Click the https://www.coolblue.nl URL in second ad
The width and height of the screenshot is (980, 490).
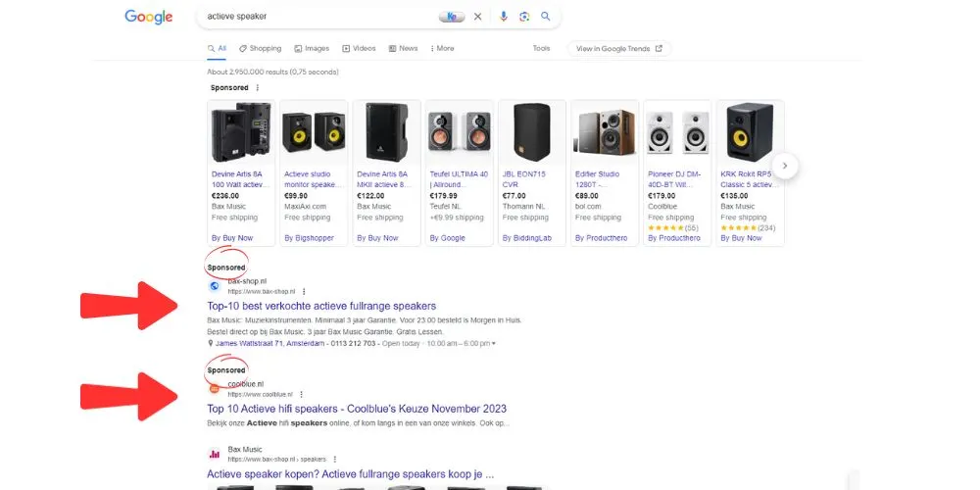click(260, 395)
